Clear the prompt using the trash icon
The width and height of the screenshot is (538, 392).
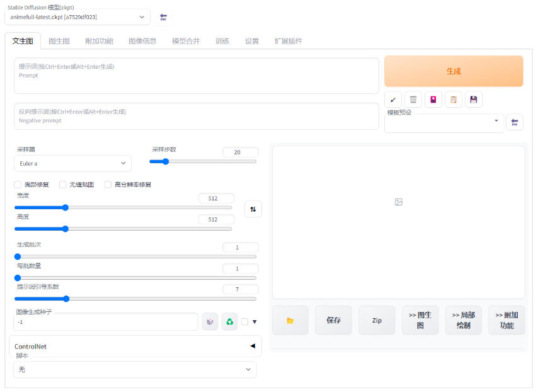point(413,100)
